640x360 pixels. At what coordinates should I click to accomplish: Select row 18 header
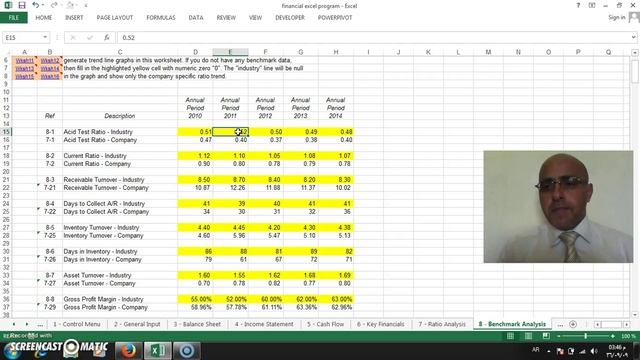(x=6, y=156)
